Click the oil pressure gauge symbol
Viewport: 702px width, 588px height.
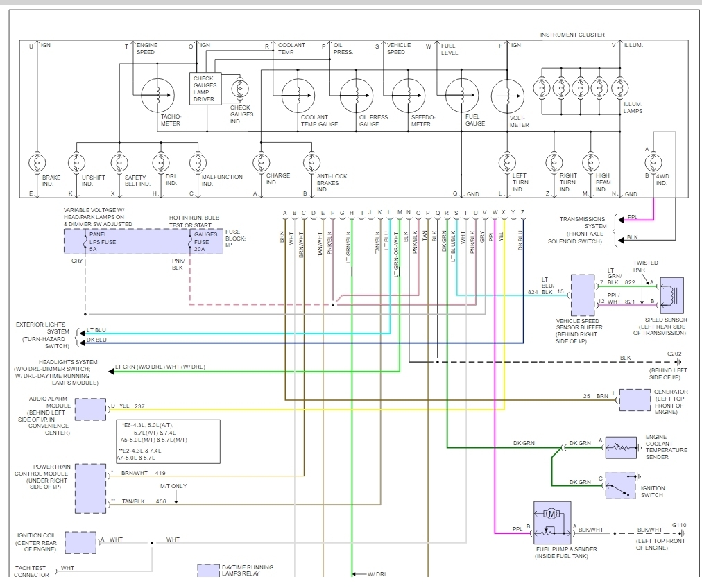[357, 96]
